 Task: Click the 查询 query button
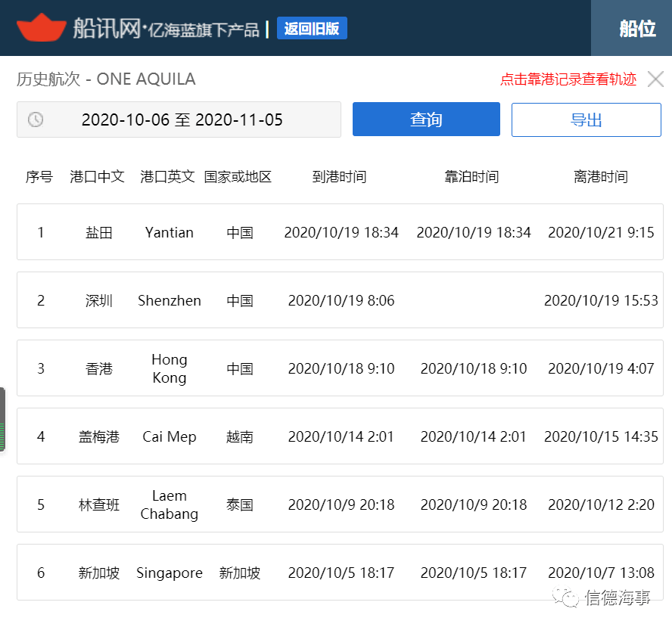click(x=426, y=119)
